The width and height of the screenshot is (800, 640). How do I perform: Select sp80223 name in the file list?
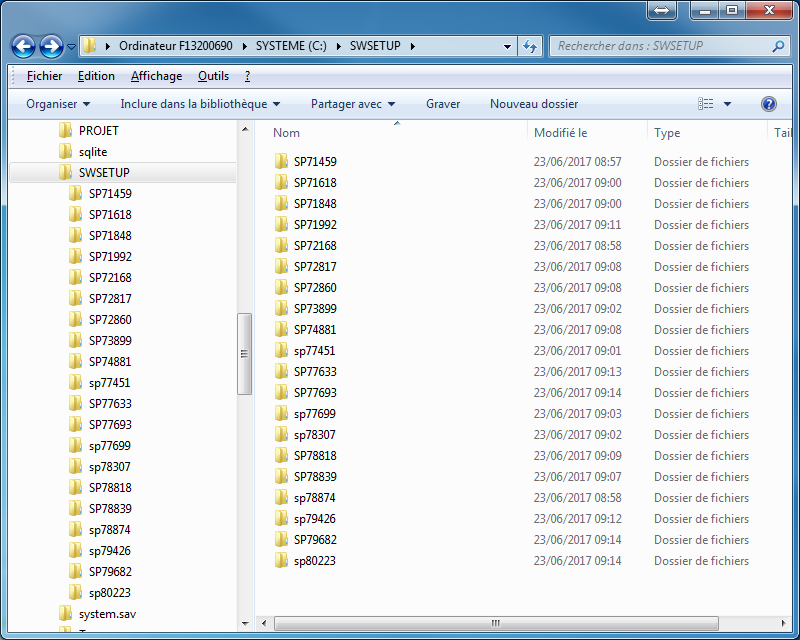(315, 560)
